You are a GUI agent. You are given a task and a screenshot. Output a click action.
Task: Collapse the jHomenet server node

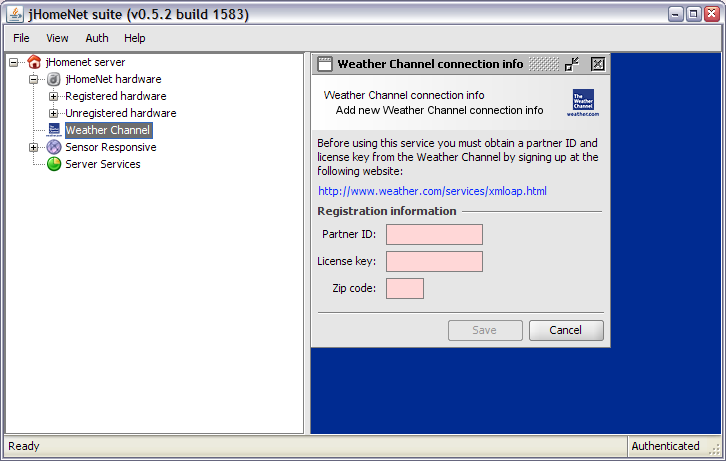pyautogui.click(x=13, y=62)
